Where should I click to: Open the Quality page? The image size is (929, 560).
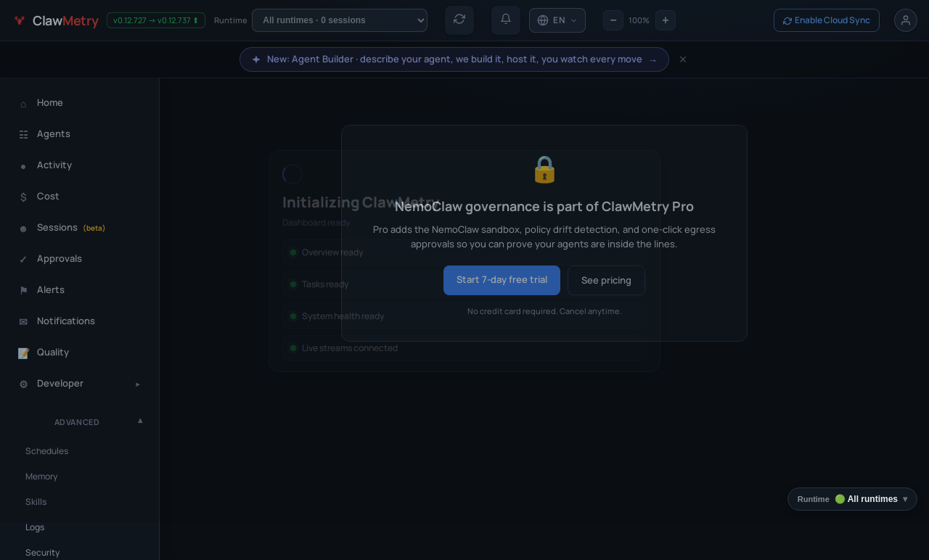coord(80,353)
